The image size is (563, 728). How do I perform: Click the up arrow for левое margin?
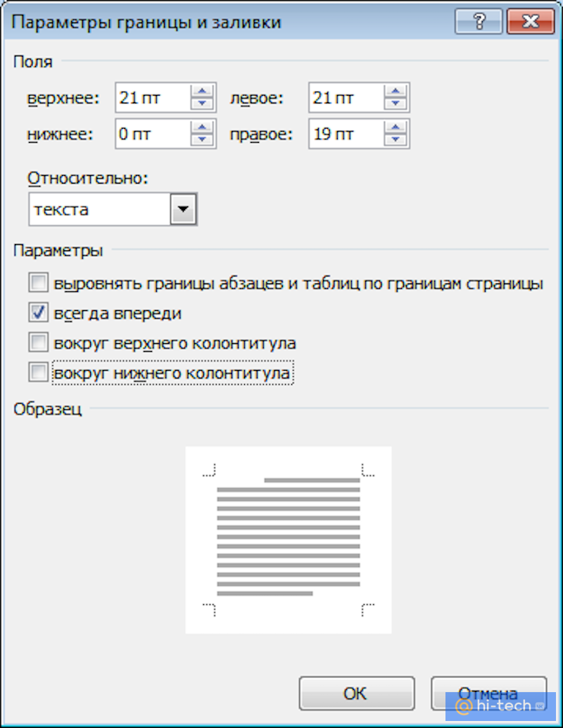tap(397, 91)
